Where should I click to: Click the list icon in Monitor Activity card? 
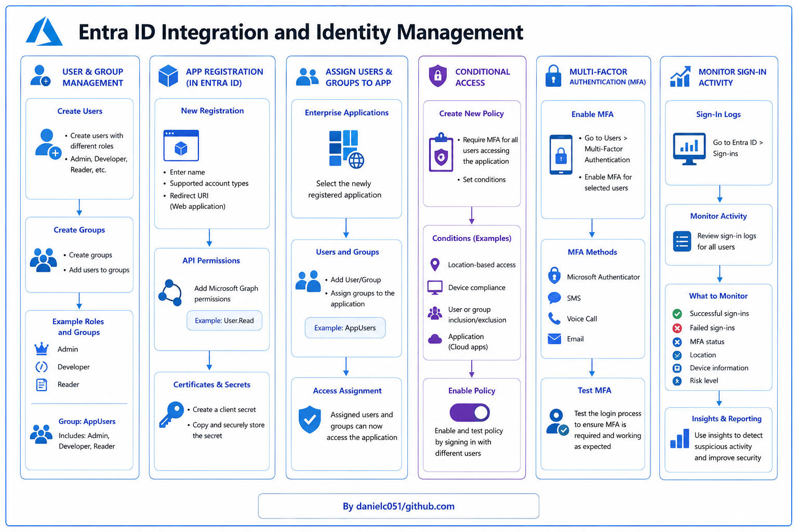tap(682, 242)
